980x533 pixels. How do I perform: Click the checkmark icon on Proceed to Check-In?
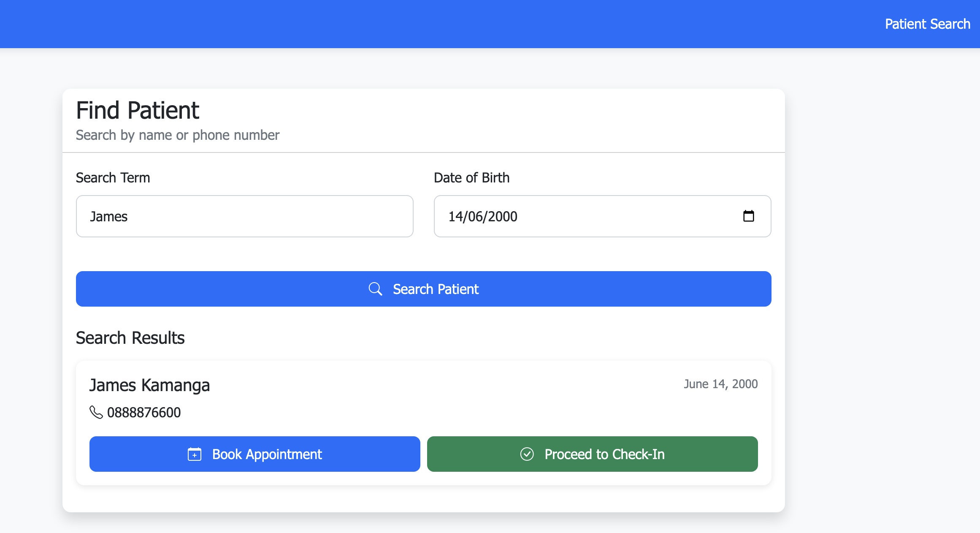(x=526, y=454)
